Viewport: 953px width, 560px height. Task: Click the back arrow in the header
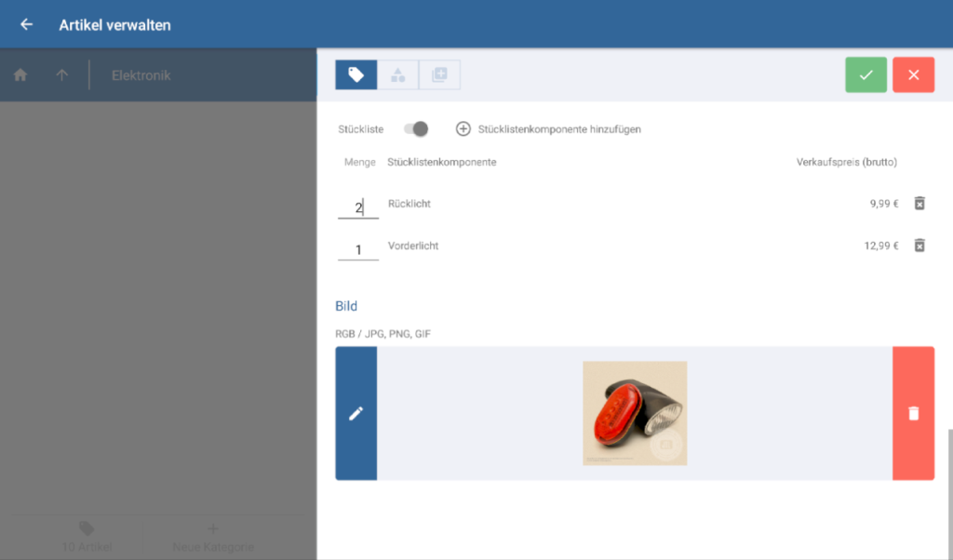coord(26,24)
